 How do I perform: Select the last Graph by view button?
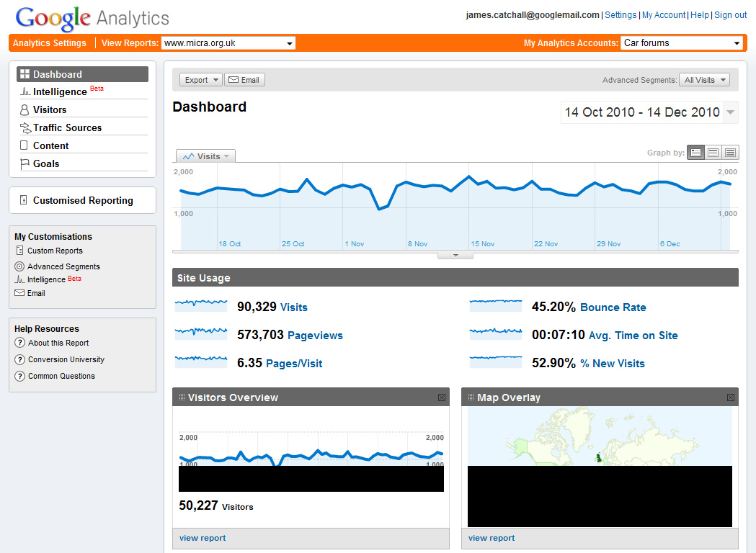(x=730, y=153)
